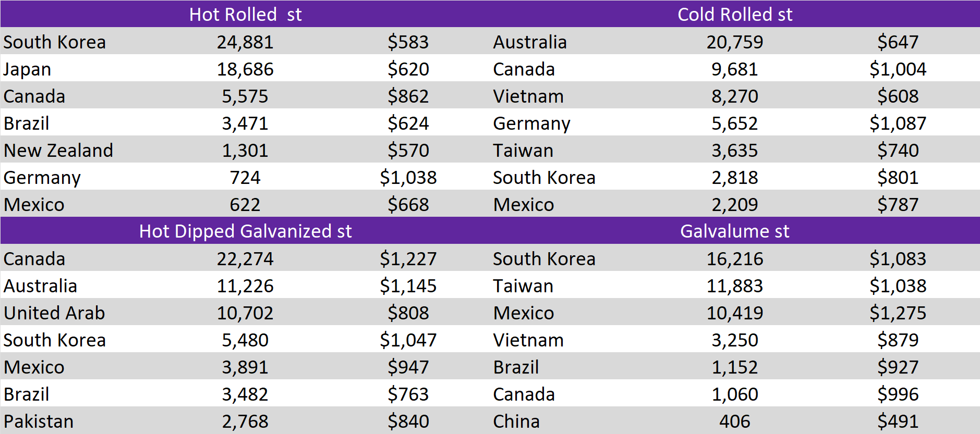Click the 24,881 tonnage value
This screenshot has height=434, width=980.
coord(245,42)
